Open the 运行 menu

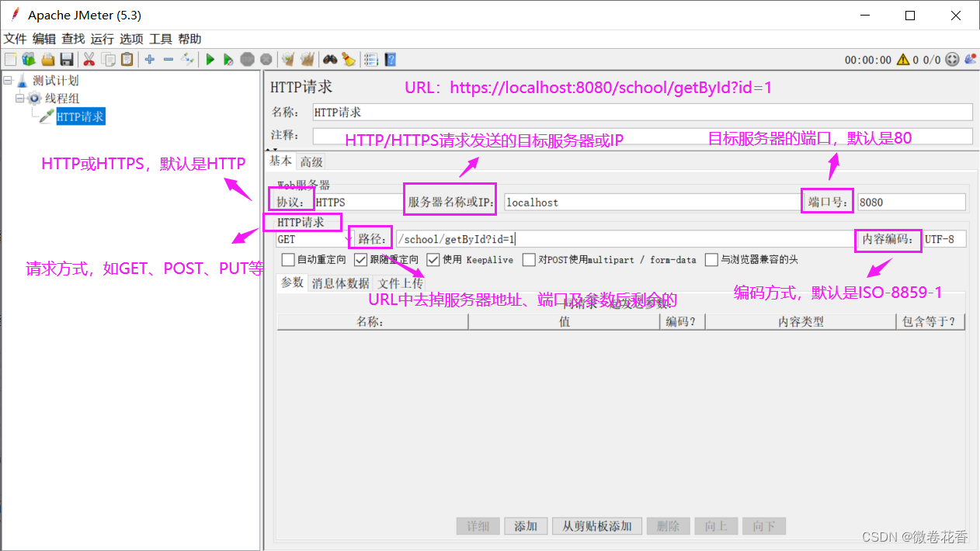[x=102, y=39]
